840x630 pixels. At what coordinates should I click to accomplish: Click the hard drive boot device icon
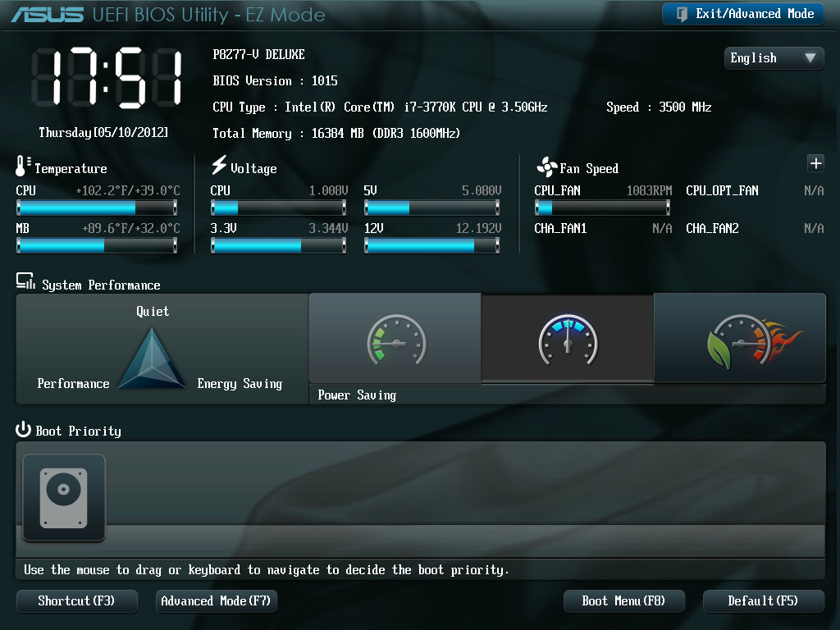[64, 498]
